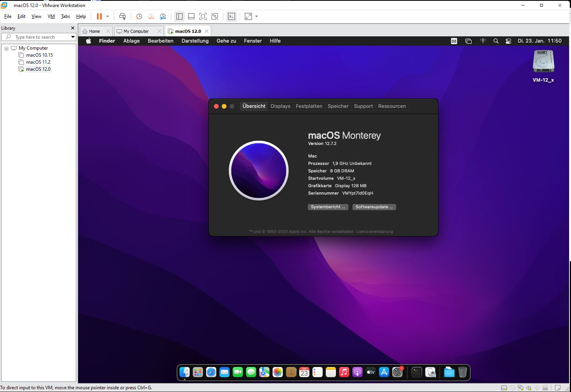Open Mail from the Dock

pyautogui.click(x=224, y=372)
